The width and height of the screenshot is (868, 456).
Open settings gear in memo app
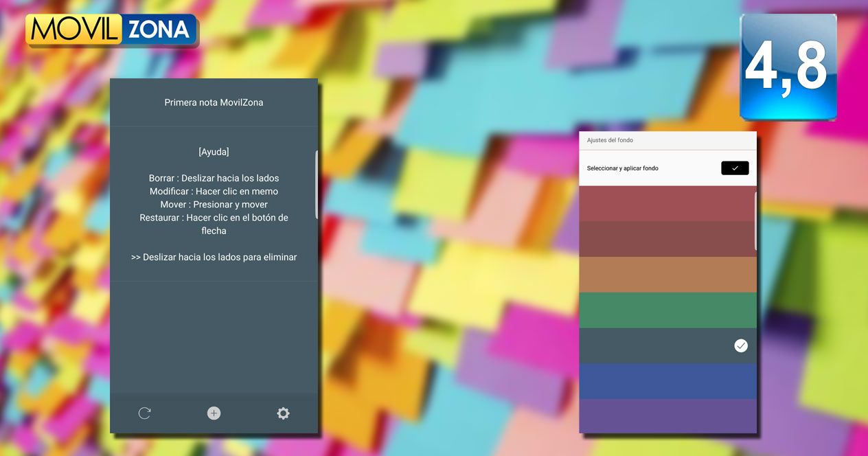(283, 413)
